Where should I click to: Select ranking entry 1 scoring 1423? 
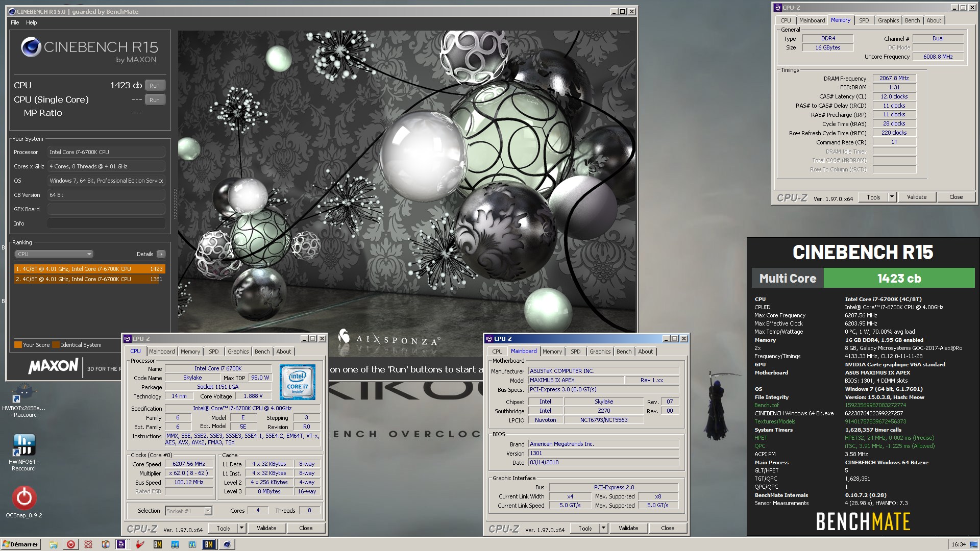pyautogui.click(x=89, y=269)
